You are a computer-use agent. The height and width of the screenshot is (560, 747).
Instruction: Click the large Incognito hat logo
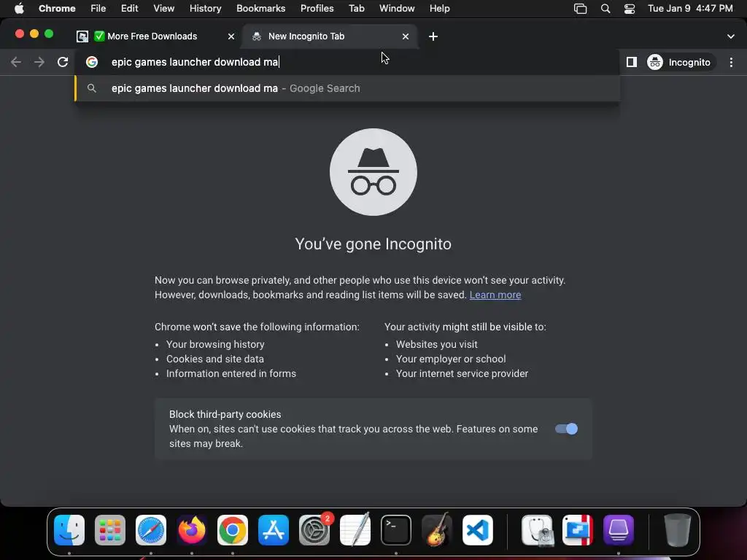pyautogui.click(x=373, y=172)
